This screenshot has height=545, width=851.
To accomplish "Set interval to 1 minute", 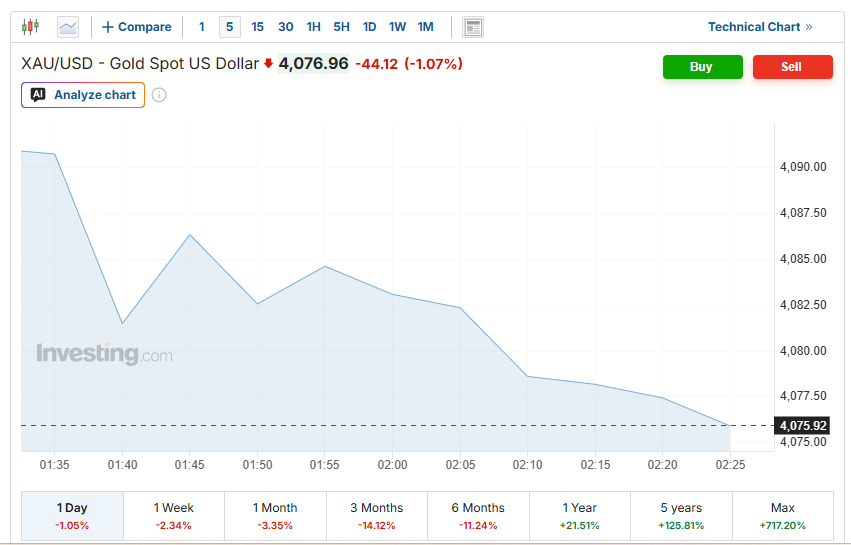I will (201, 27).
